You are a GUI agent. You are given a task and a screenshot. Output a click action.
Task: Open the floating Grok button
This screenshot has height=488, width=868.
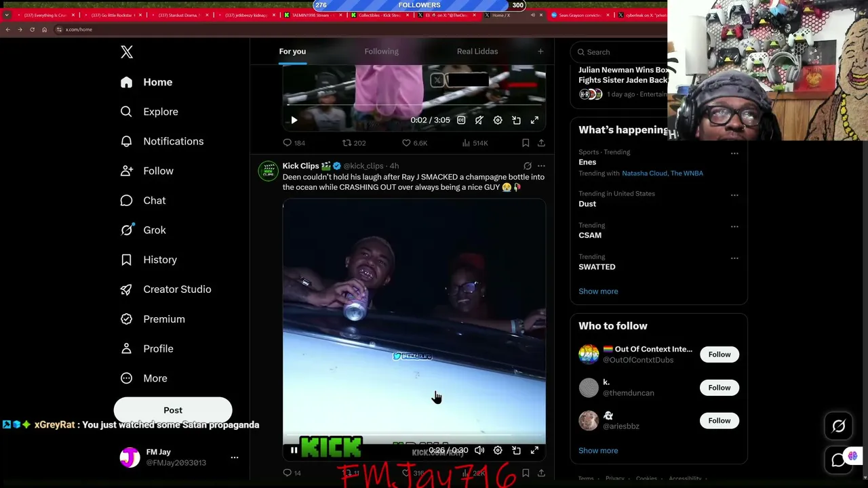coord(839,426)
